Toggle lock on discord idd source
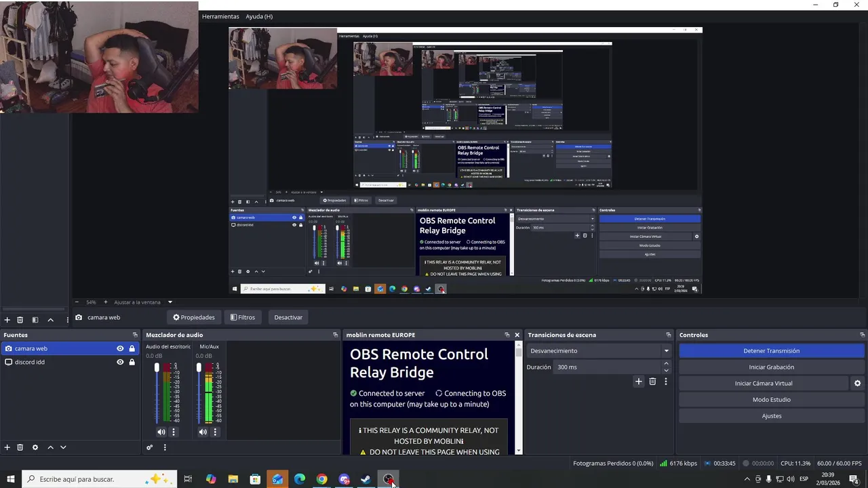 (x=132, y=362)
